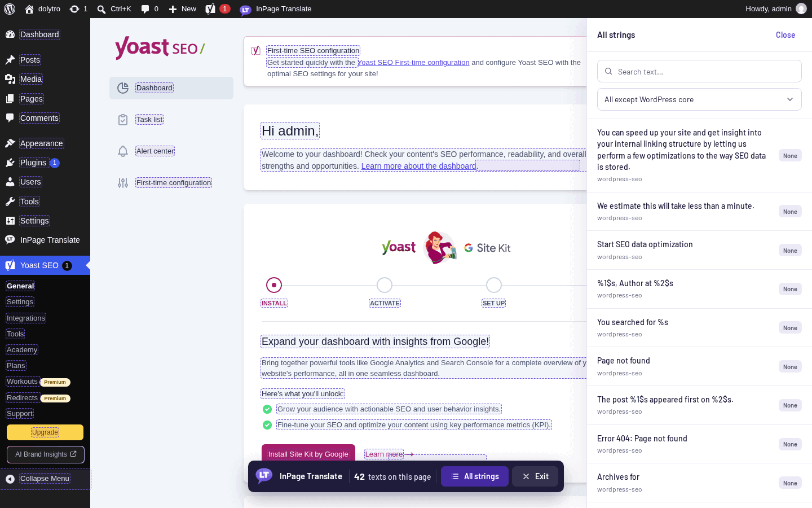Screen dimensions: 812x508
Task: Open the Ctrl+K search icon
Action: (101, 9)
